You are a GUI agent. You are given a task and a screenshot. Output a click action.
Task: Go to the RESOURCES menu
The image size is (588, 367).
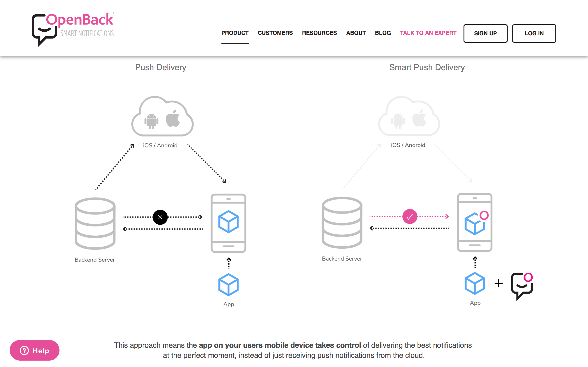[x=319, y=33]
